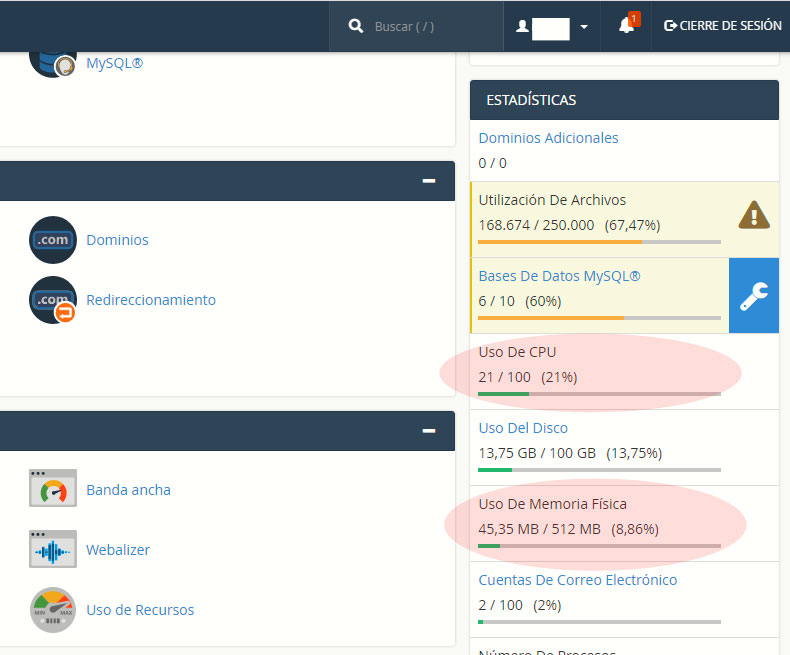Click the file usage warning triangle
790x655 pixels.
(x=753, y=215)
